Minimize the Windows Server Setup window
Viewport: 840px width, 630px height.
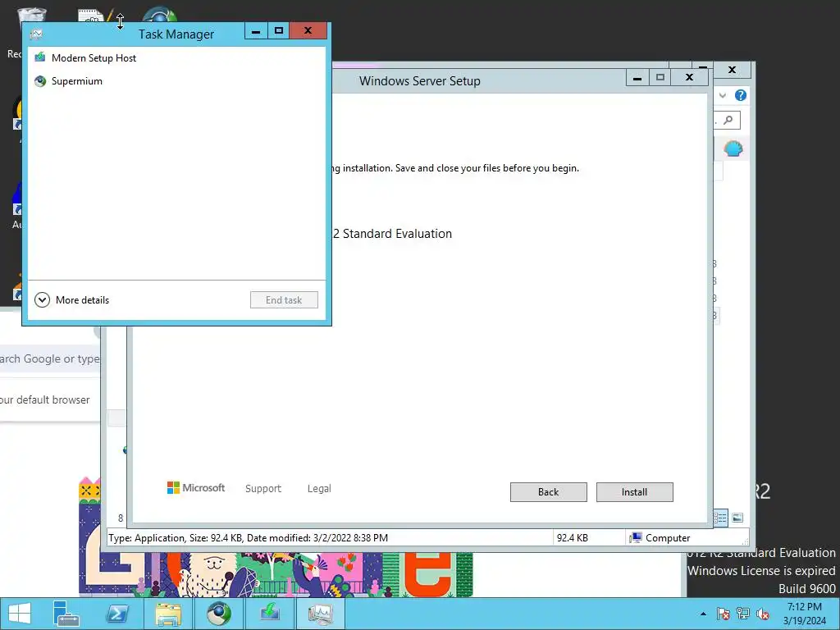637,78
